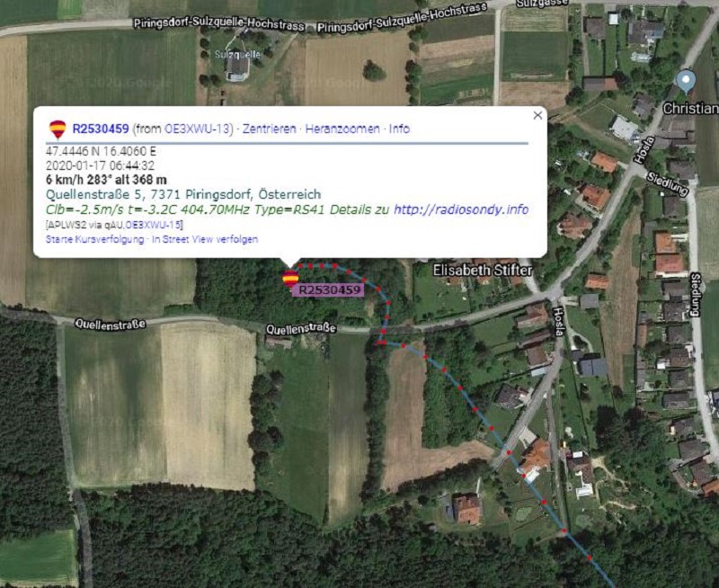The width and height of the screenshot is (719, 588).
Task: Open the http://radiosondy.info link
Action: (x=461, y=209)
